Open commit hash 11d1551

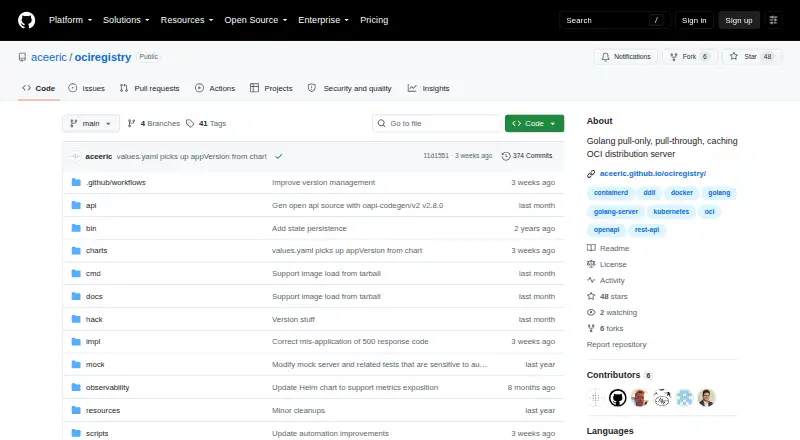tap(436, 156)
